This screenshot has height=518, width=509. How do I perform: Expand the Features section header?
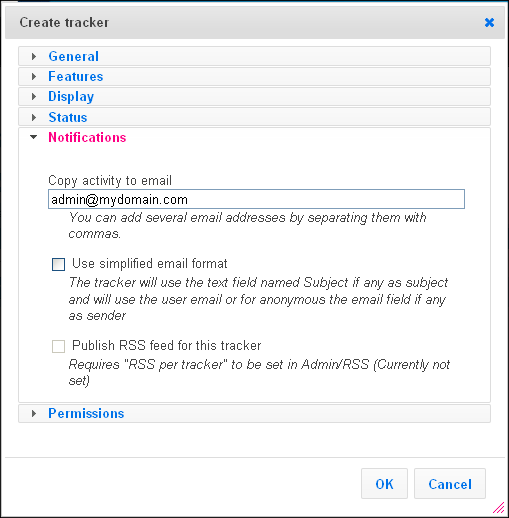pos(254,76)
